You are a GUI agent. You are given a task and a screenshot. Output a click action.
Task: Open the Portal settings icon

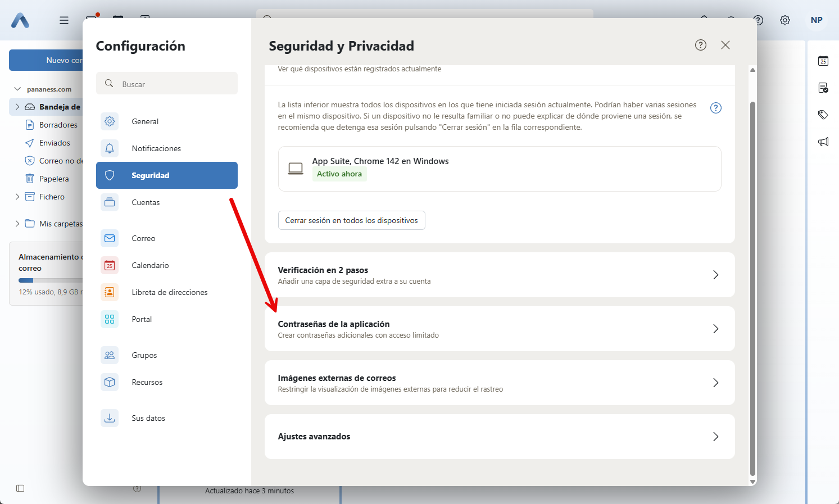point(110,319)
